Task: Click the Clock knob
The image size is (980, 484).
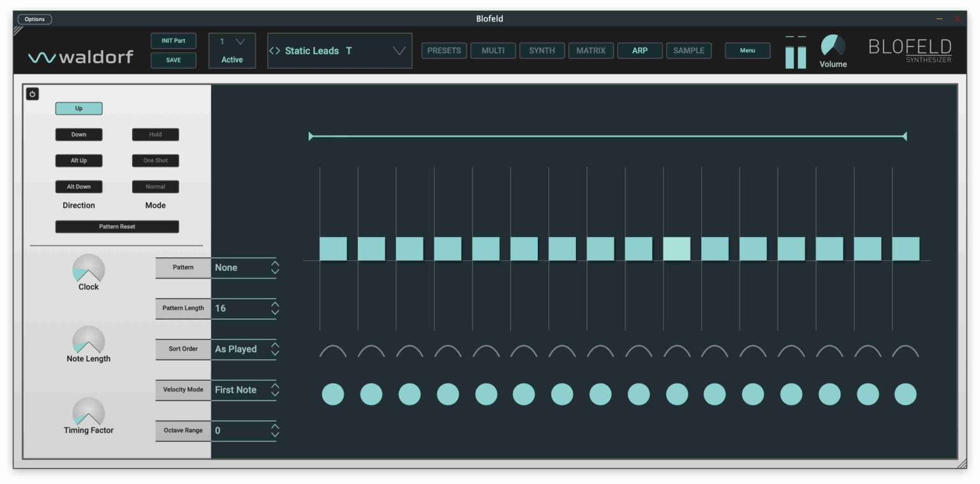Action: 88,268
